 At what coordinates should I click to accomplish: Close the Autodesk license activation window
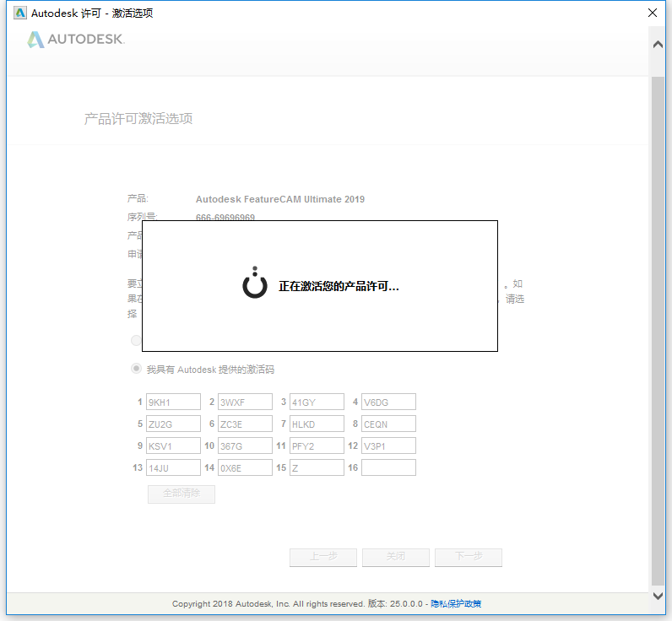(x=653, y=13)
